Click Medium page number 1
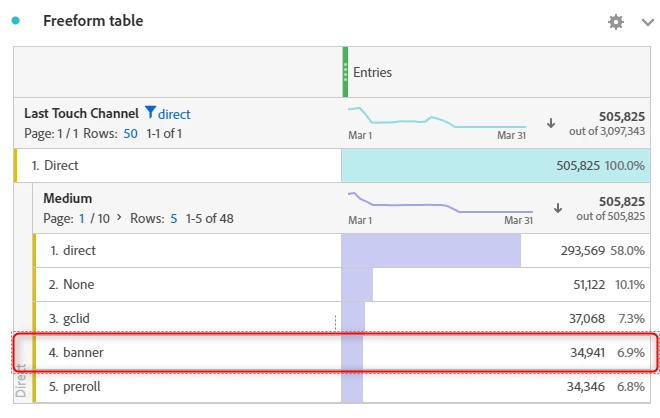Image resolution: width=660 pixels, height=418 pixels. click(x=82, y=218)
